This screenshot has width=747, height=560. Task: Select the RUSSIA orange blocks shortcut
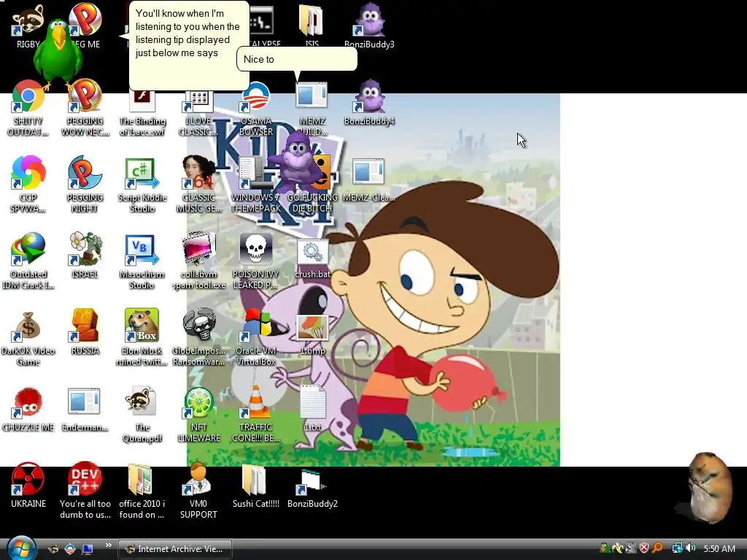click(85, 332)
